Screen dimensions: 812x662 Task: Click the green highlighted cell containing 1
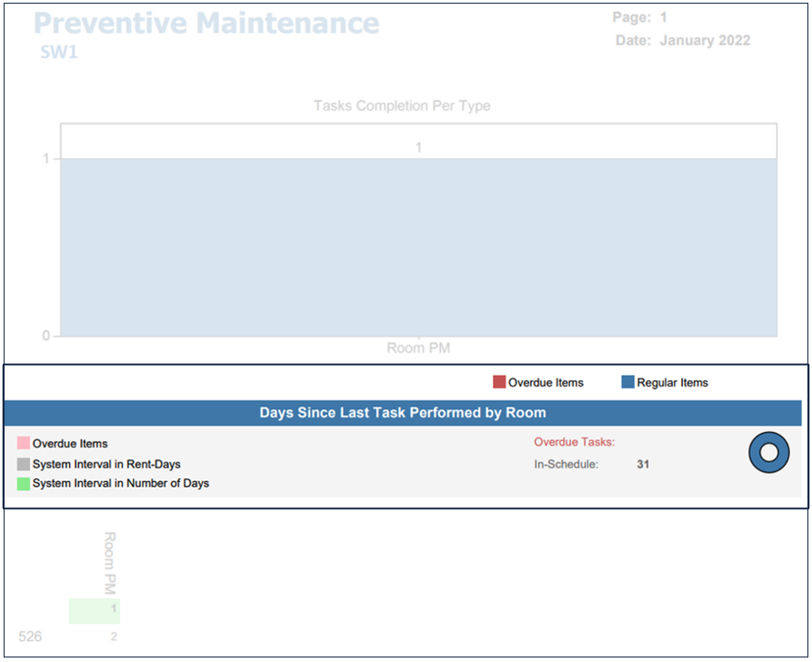click(x=95, y=610)
